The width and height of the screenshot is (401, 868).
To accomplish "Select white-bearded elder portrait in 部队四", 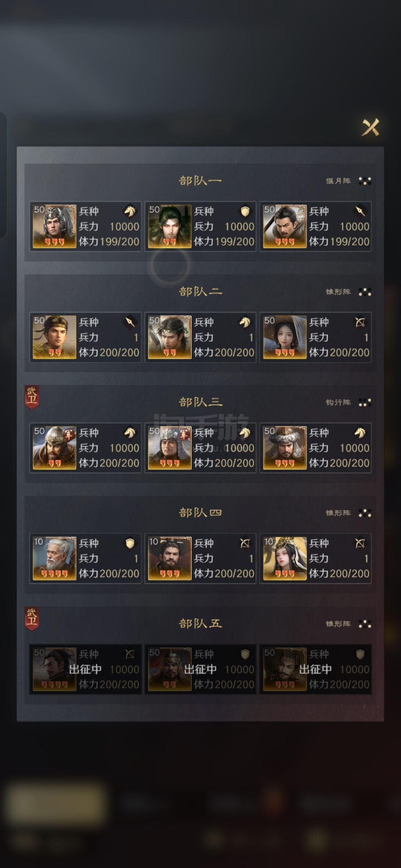I will pos(55,558).
